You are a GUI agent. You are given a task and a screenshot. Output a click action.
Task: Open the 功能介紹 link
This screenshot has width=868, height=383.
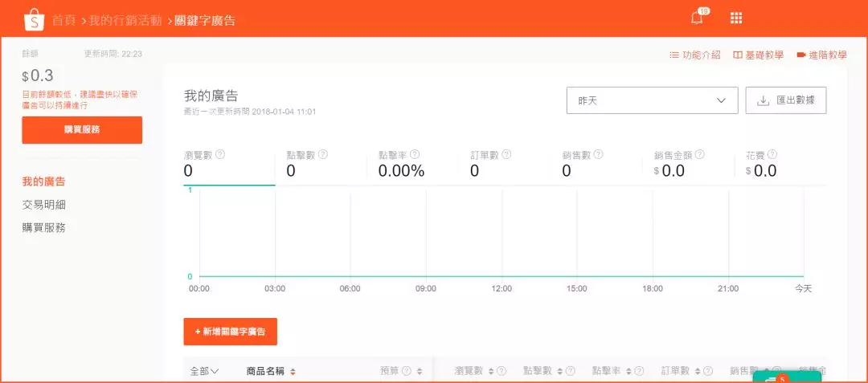coord(695,55)
